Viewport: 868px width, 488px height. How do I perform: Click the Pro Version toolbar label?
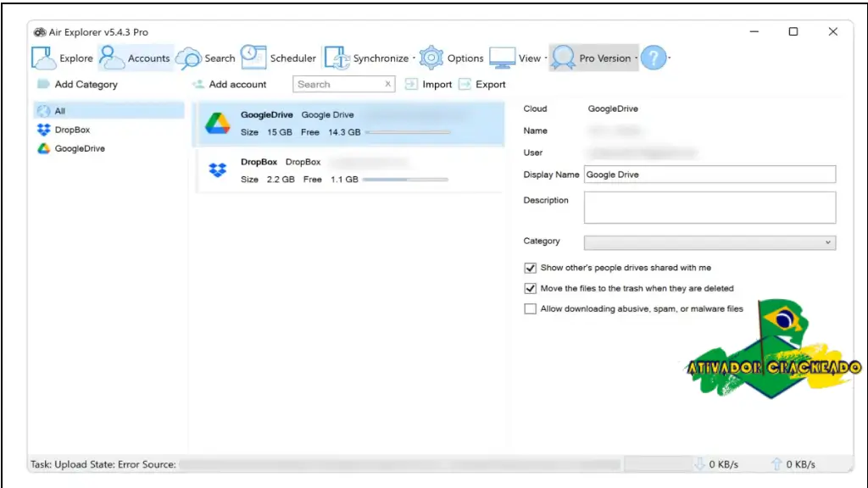coord(605,58)
